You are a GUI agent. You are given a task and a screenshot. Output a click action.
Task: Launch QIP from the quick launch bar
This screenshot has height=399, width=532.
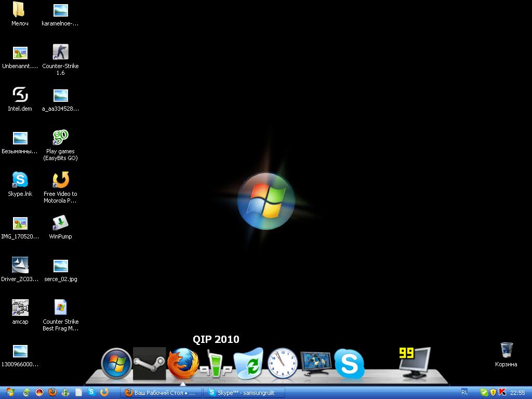[x=65, y=393]
